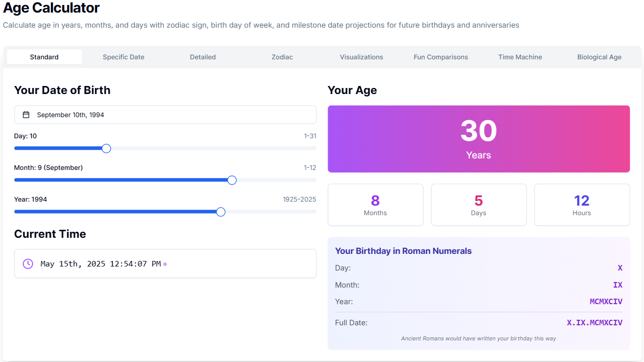
Task: Select the Zodiac tab
Action: 282,57
